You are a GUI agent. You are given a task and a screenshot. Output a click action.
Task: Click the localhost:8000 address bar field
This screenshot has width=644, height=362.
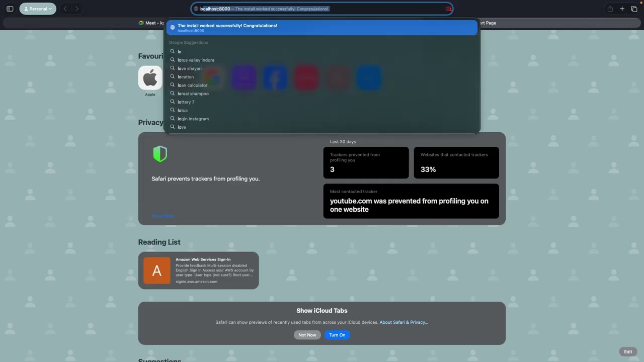click(322, 9)
